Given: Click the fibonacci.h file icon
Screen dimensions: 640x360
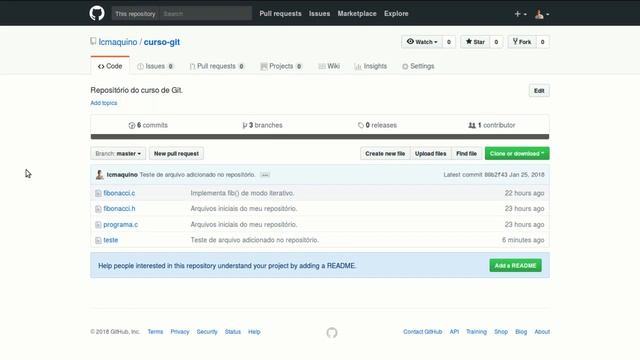Looking at the screenshot, I should (x=98, y=209).
